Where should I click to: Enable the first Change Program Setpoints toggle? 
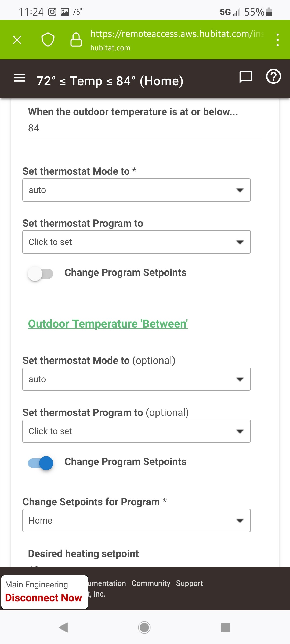point(41,274)
